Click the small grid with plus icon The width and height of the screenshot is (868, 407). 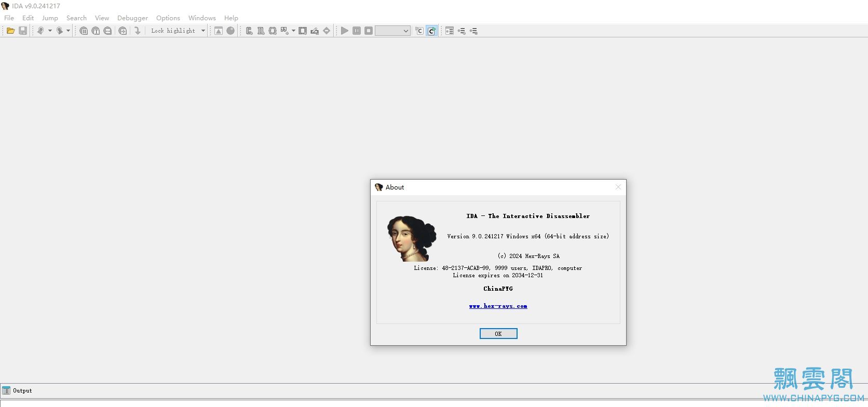(284, 31)
